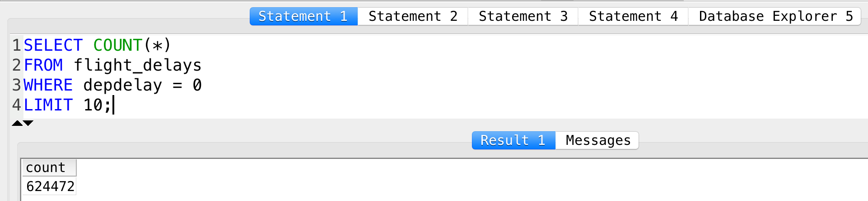Screen dimensions: 868x201
Task: Open the Database Explorer 5 tab
Action: click(x=775, y=16)
